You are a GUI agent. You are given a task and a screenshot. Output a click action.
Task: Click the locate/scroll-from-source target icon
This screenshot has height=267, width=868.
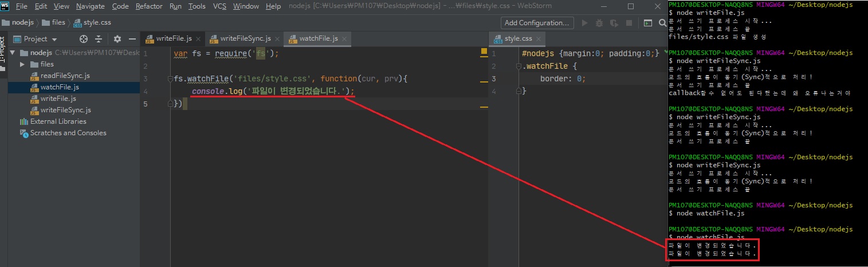[x=84, y=39]
